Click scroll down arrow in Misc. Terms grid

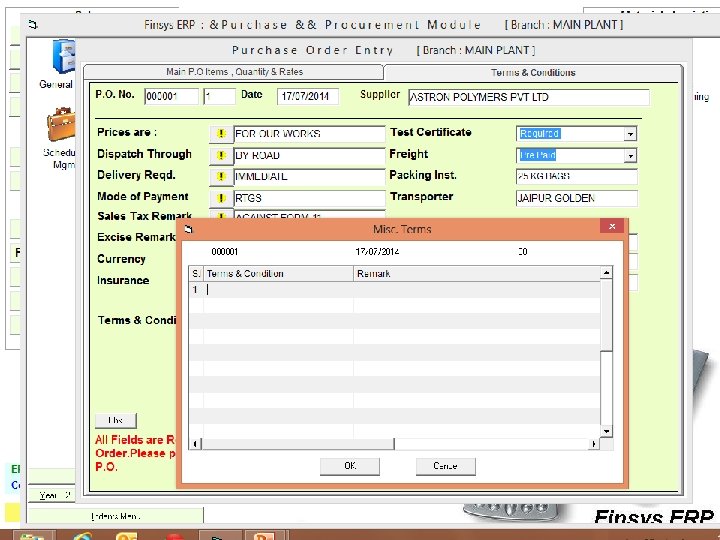606,431
